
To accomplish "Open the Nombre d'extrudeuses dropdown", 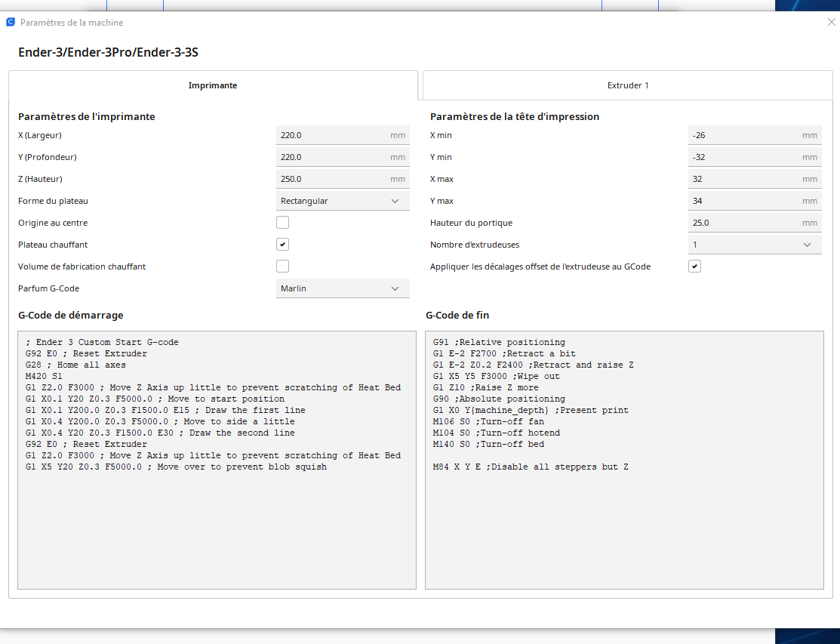I will [755, 245].
